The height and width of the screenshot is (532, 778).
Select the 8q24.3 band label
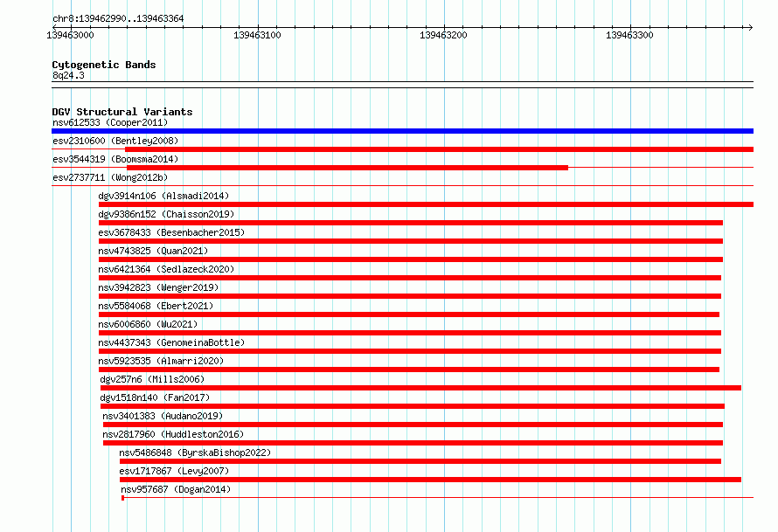[x=68, y=75]
